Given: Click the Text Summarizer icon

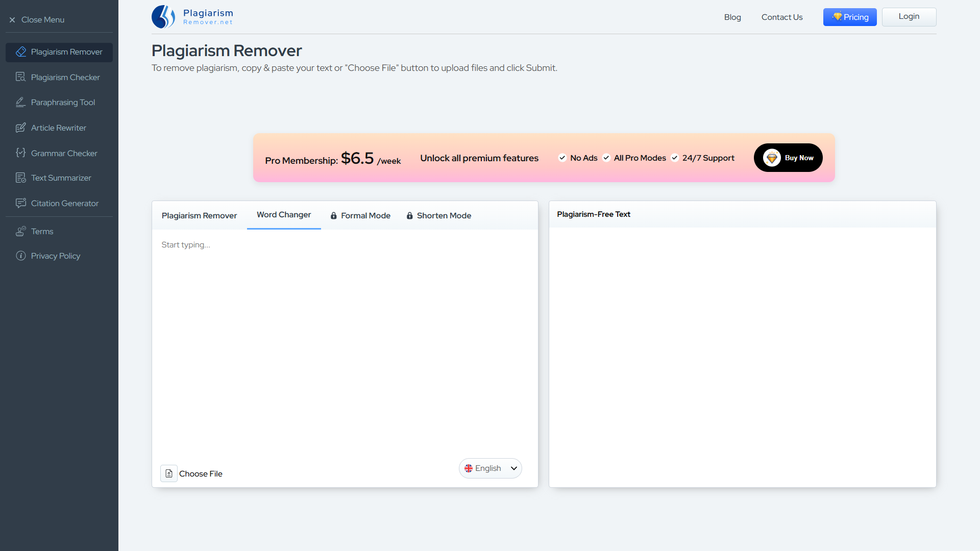Looking at the screenshot, I should pyautogui.click(x=20, y=178).
